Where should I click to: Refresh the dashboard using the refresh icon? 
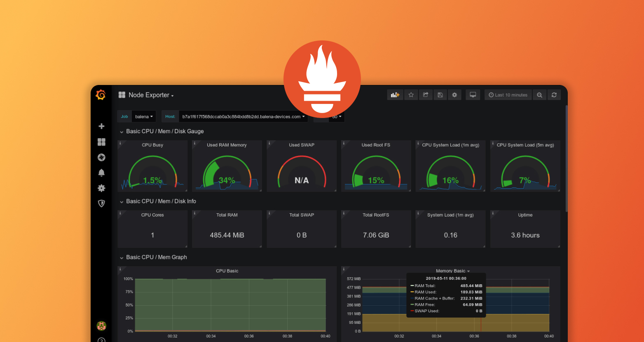click(554, 95)
